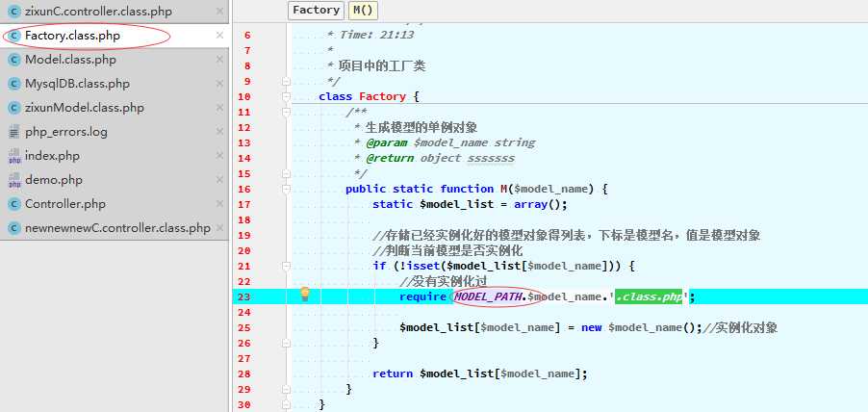This screenshot has height=412, width=868.
Task: Click the new keyword on line 25
Action: point(591,328)
